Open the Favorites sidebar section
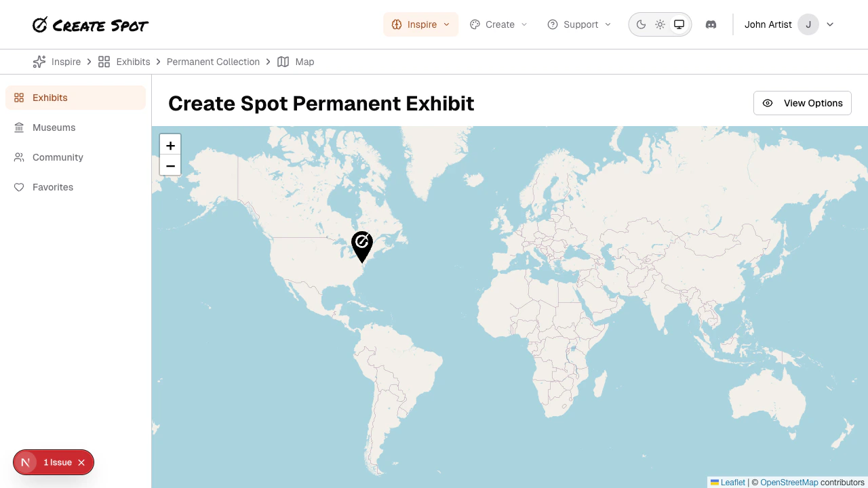868x488 pixels. (52, 187)
